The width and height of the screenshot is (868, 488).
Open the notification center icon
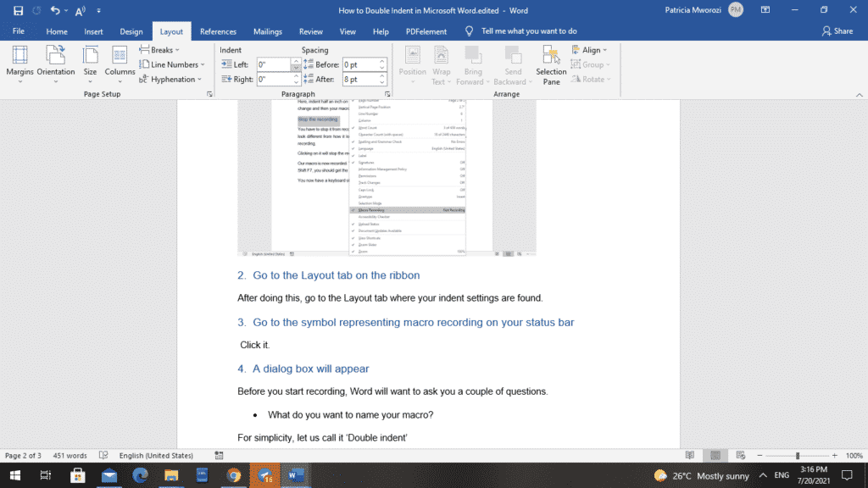[x=847, y=475]
